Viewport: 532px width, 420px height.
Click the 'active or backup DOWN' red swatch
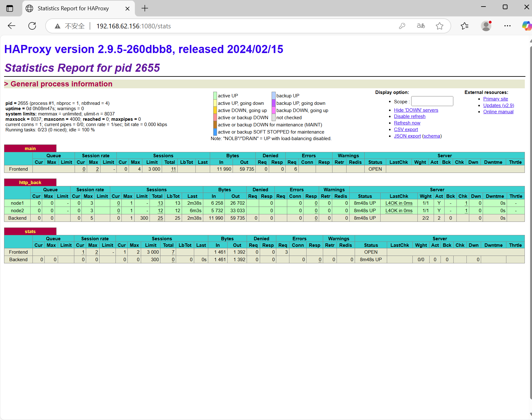pos(215,117)
